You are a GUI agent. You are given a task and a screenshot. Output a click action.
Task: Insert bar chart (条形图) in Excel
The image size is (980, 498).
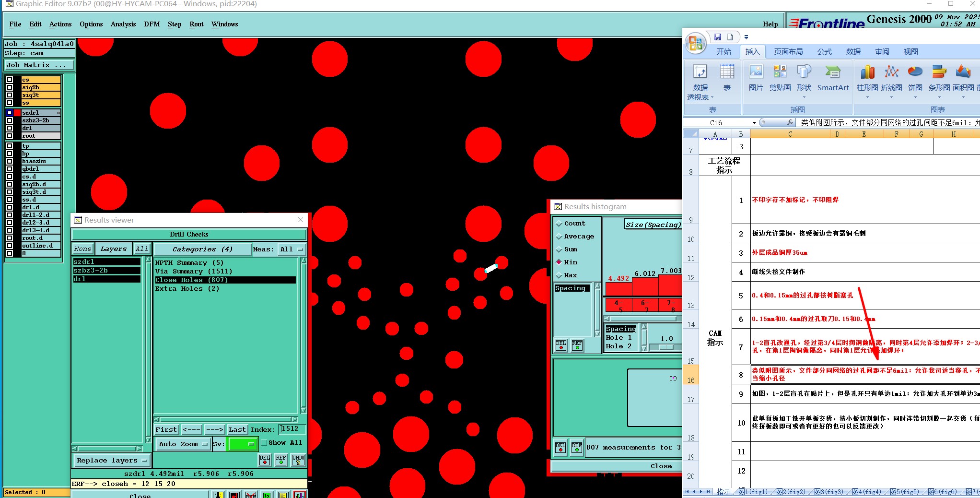[x=939, y=82]
